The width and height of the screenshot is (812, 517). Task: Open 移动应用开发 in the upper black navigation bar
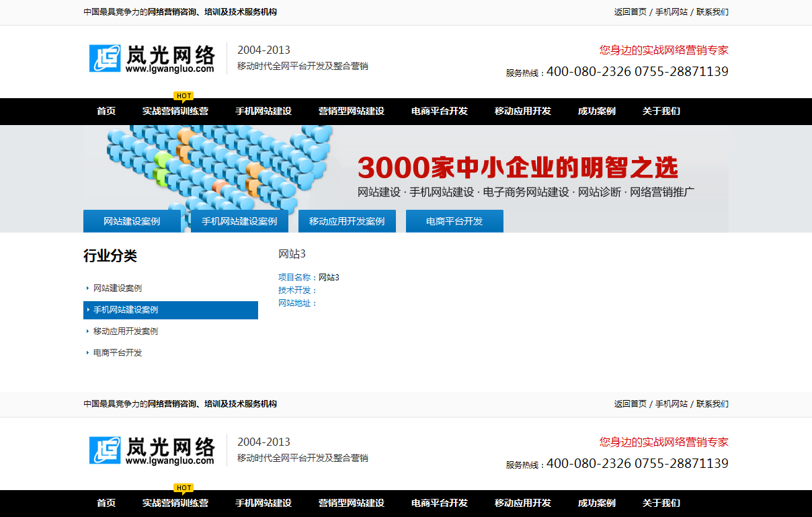click(522, 112)
